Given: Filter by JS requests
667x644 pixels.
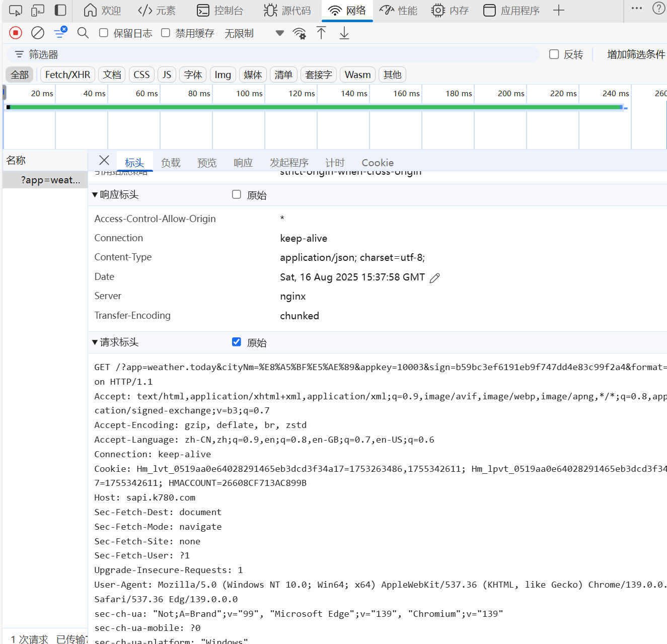Looking at the screenshot, I should [x=167, y=75].
